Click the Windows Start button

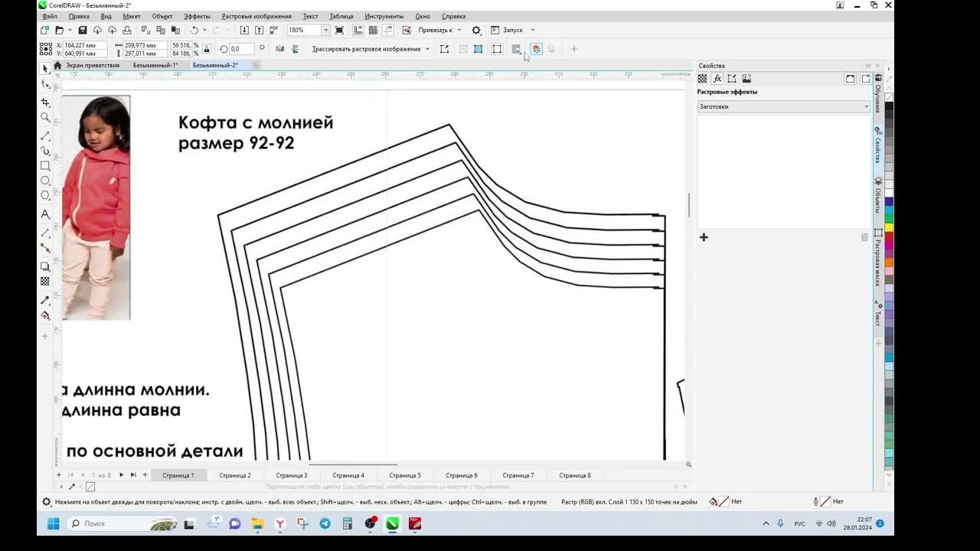click(53, 523)
